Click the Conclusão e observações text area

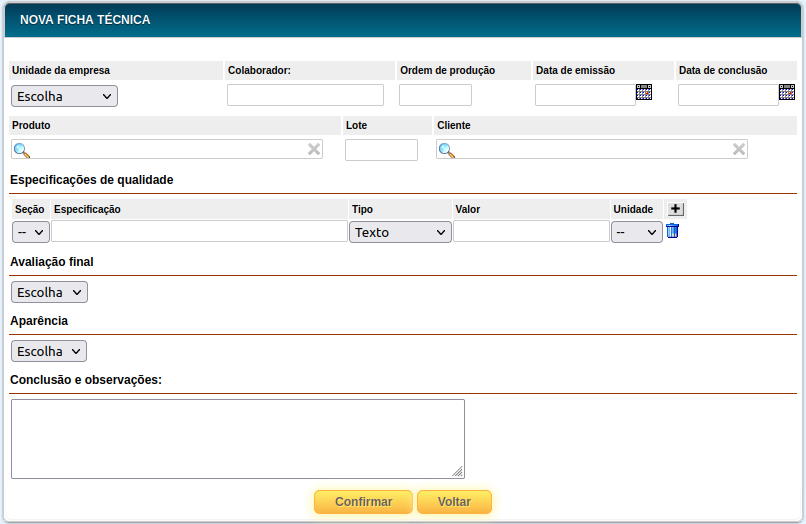pos(237,439)
